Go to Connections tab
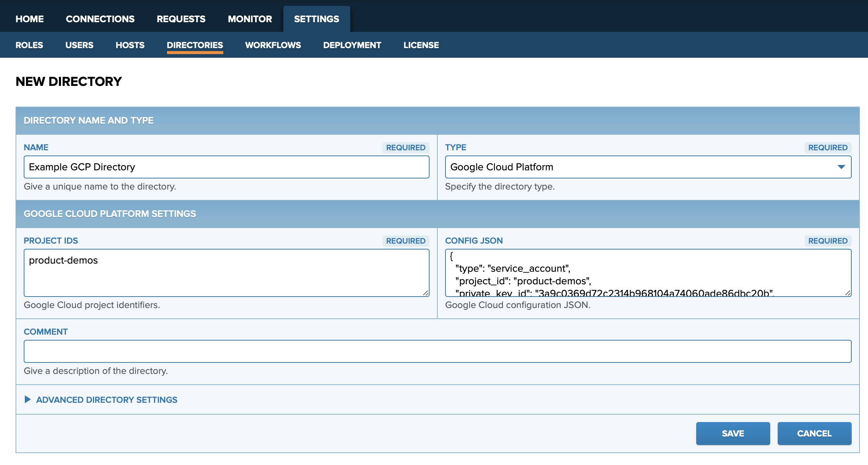The width and height of the screenshot is (868, 465). [100, 19]
